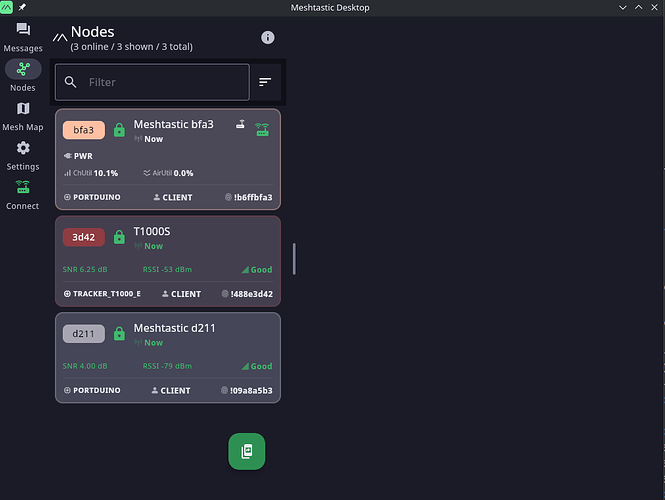Switch to the Nodes section
The width and height of the screenshot is (665, 500).
[x=23, y=76]
